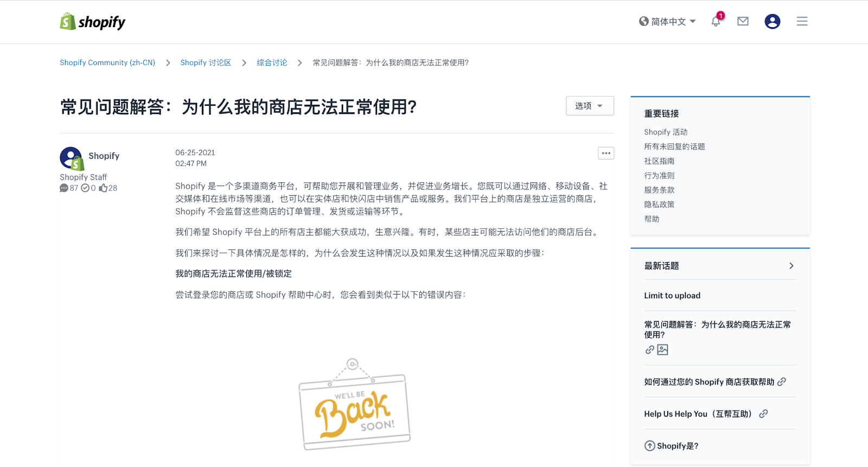Image resolution: width=868 pixels, height=467 pixels.
Task: Open the Shopify author name link
Action: pyautogui.click(x=104, y=156)
